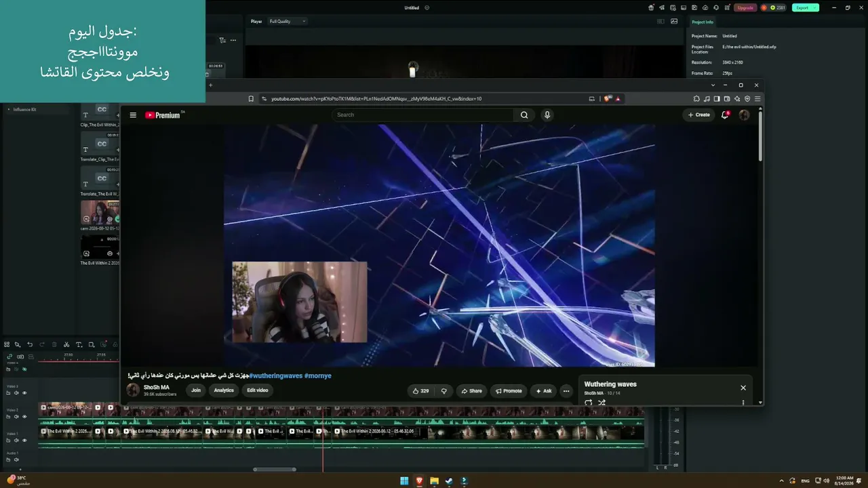Open video Analytics button
The image size is (868, 488).
tap(224, 390)
